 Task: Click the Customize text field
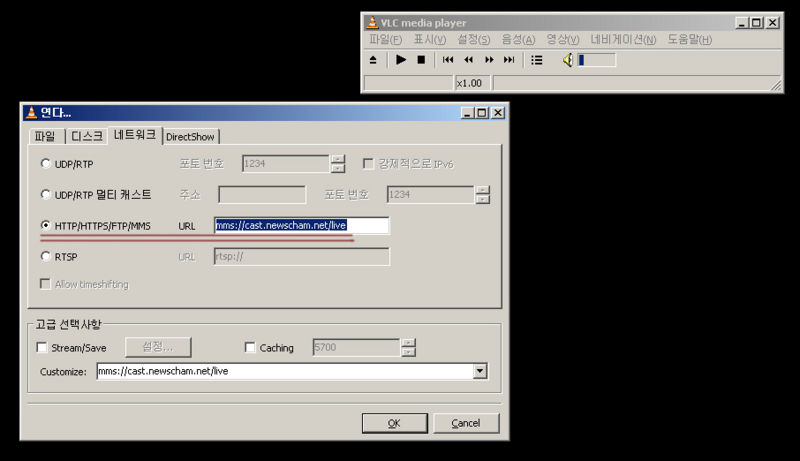284,371
